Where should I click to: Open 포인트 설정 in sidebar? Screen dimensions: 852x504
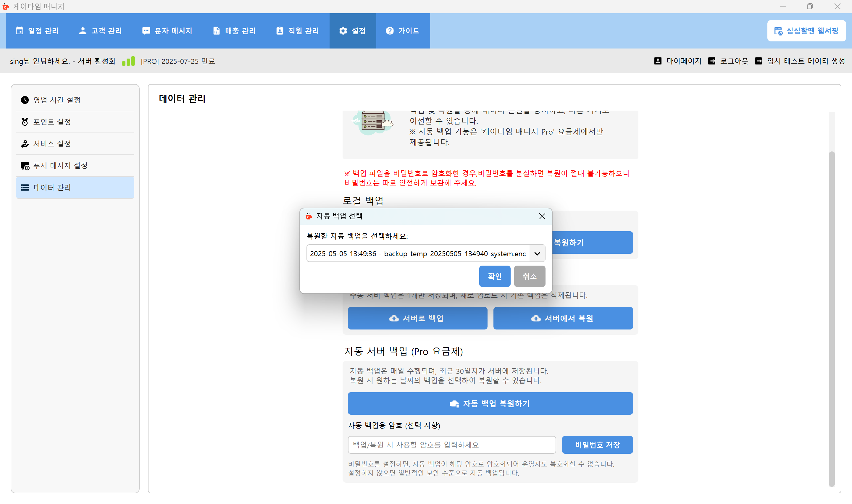coord(75,122)
